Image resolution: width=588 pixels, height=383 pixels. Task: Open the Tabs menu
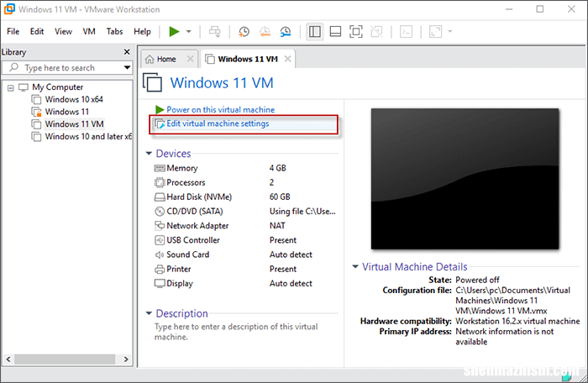pyautogui.click(x=114, y=32)
